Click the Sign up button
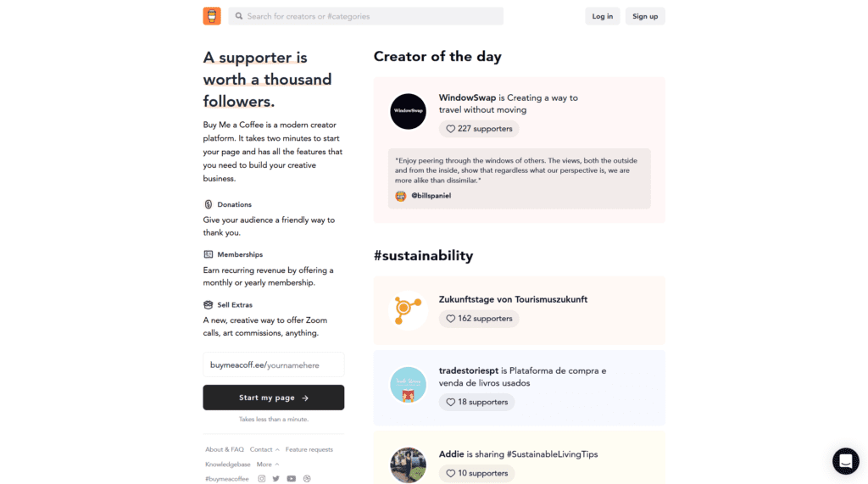The width and height of the screenshot is (868, 484). (645, 16)
